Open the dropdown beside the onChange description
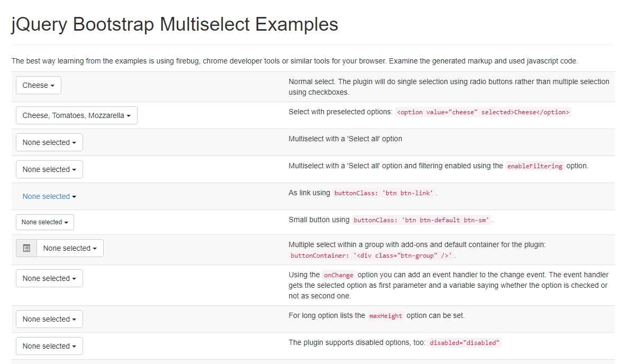 49,278
